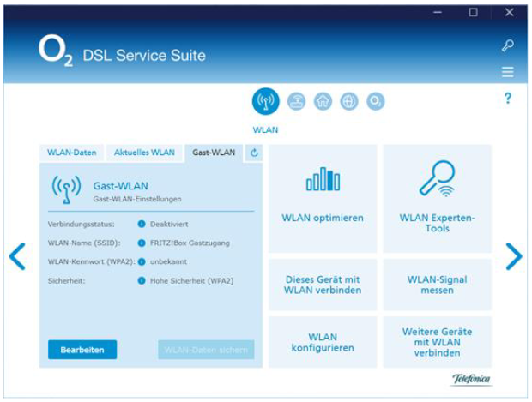Click the refresh icon beside Gast-WLAN tab
This screenshot has height=402, width=532.
pyautogui.click(x=254, y=153)
